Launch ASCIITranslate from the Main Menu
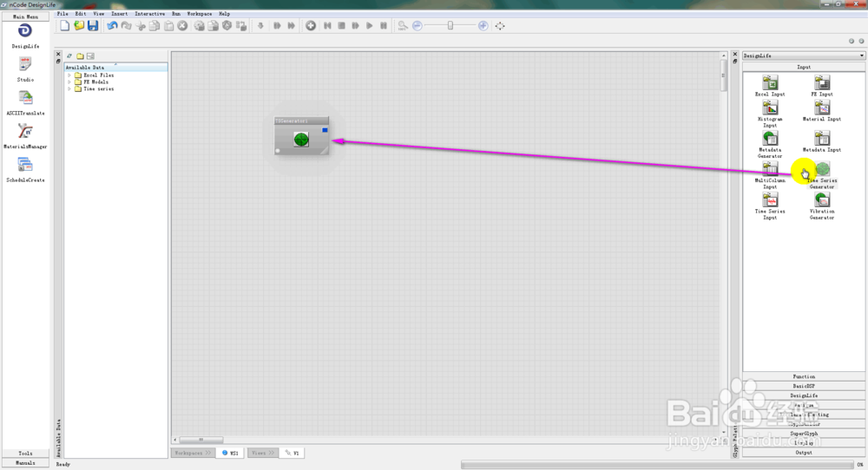The width and height of the screenshot is (868, 470). click(25, 103)
